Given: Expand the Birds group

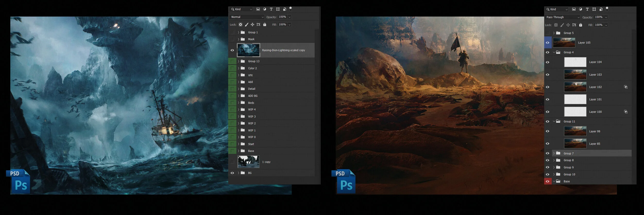Looking at the screenshot, I should click(x=239, y=103).
